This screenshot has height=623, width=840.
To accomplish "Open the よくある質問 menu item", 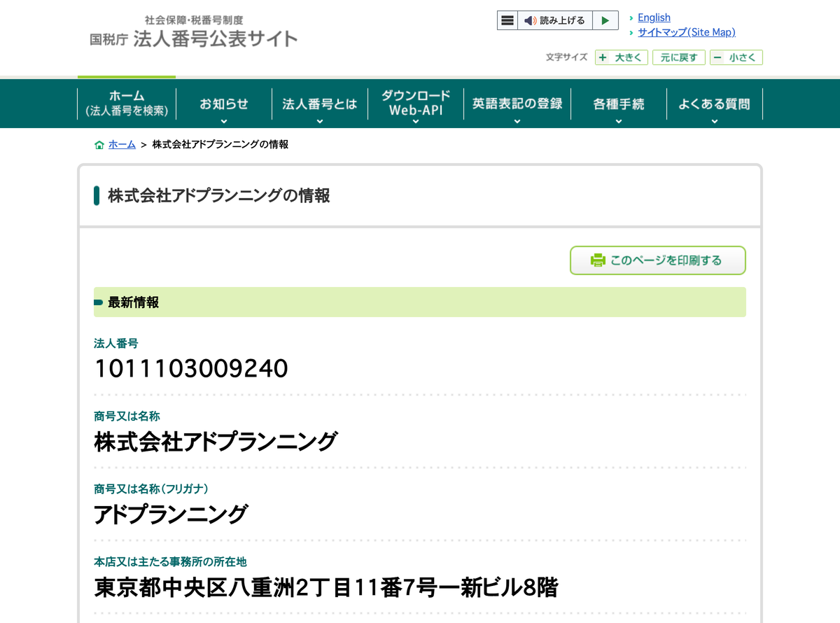I will click(714, 104).
